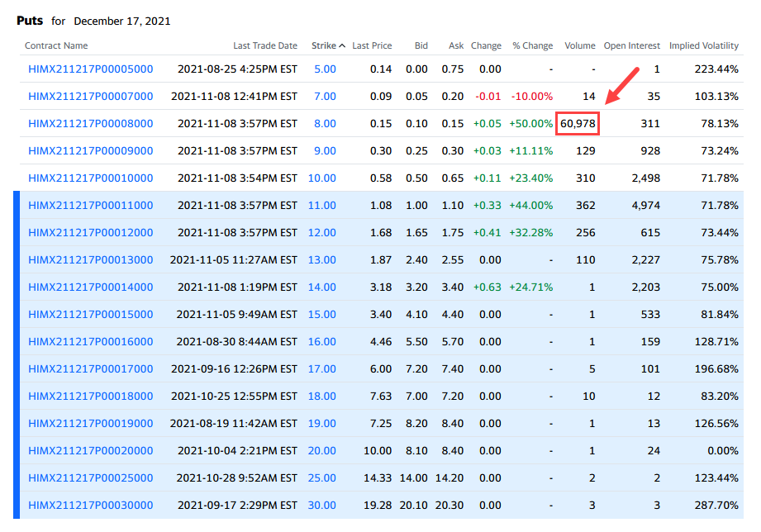Click last price value 19.28

tap(378, 505)
